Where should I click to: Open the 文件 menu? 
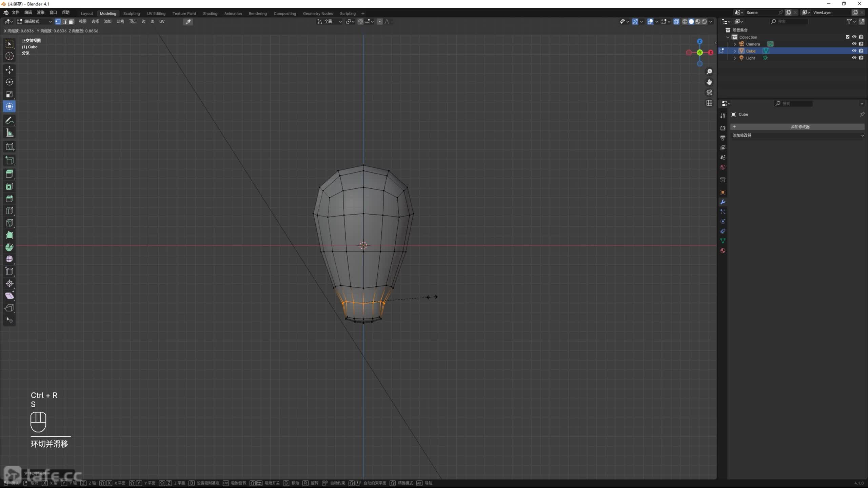15,13
